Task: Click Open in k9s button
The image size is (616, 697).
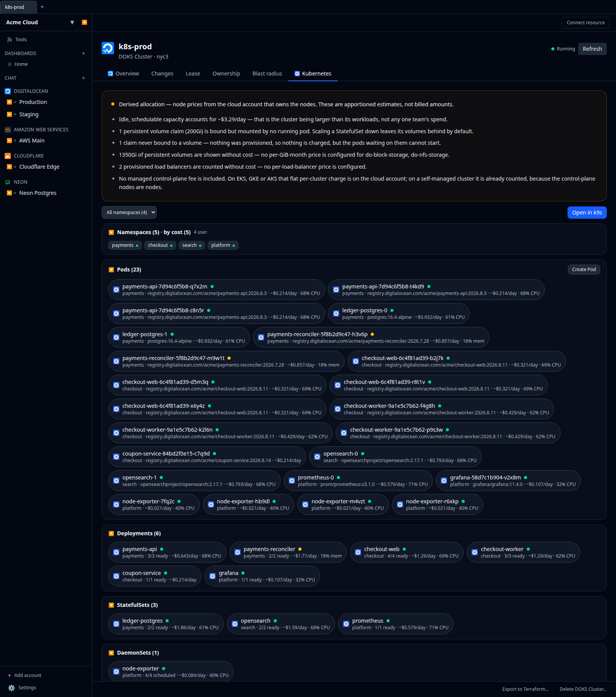Action: [x=587, y=213]
